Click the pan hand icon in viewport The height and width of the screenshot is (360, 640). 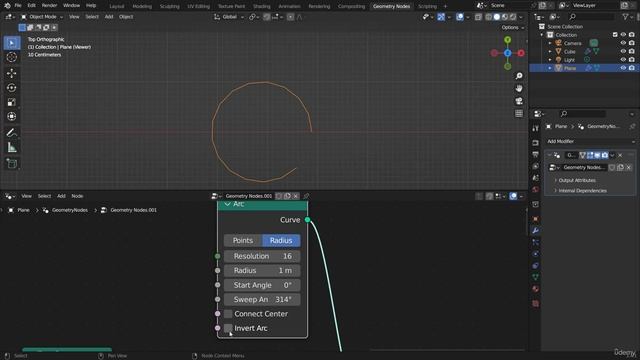tap(519, 89)
